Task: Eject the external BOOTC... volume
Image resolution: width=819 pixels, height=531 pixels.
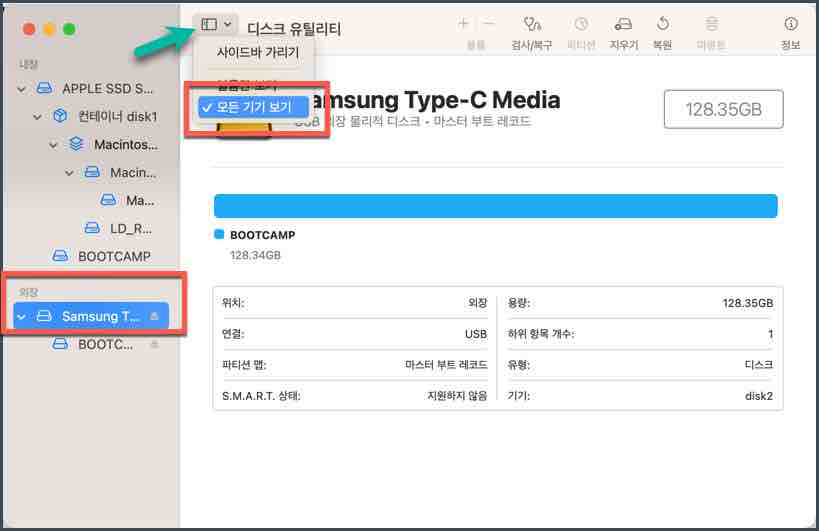Action: 154,345
